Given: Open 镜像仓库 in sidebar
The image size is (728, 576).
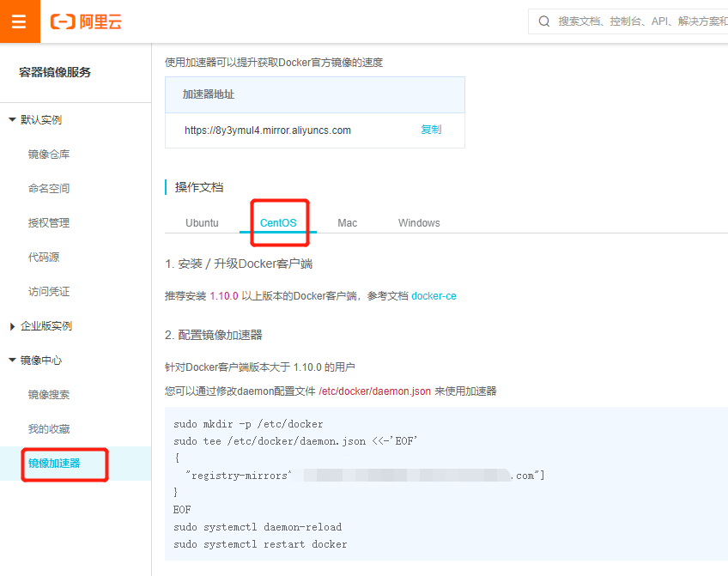Looking at the screenshot, I should [49, 155].
